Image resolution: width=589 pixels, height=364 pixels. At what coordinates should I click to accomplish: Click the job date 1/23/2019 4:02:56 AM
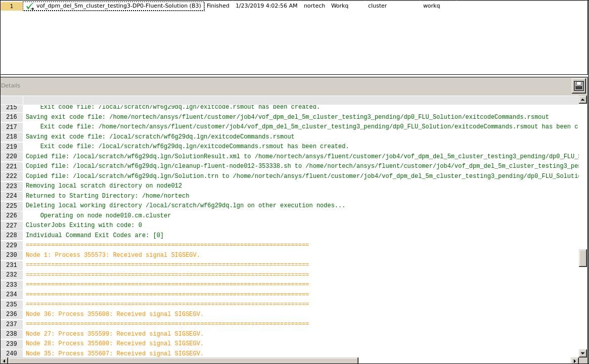coord(266,6)
